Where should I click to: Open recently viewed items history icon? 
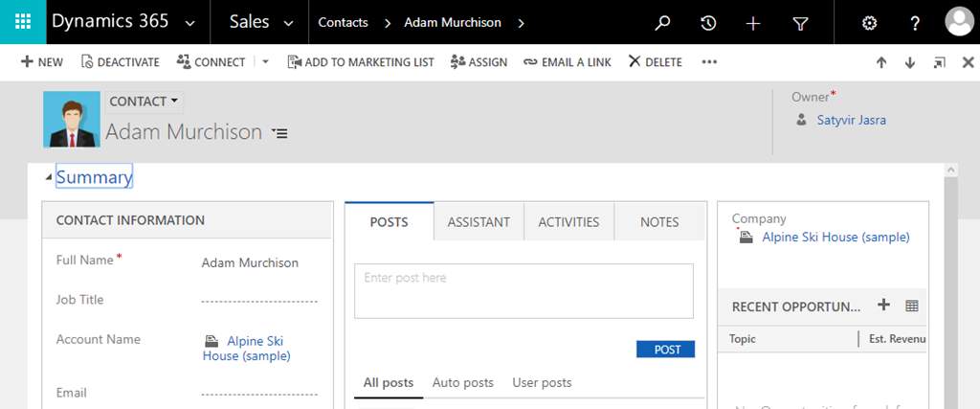pos(708,23)
